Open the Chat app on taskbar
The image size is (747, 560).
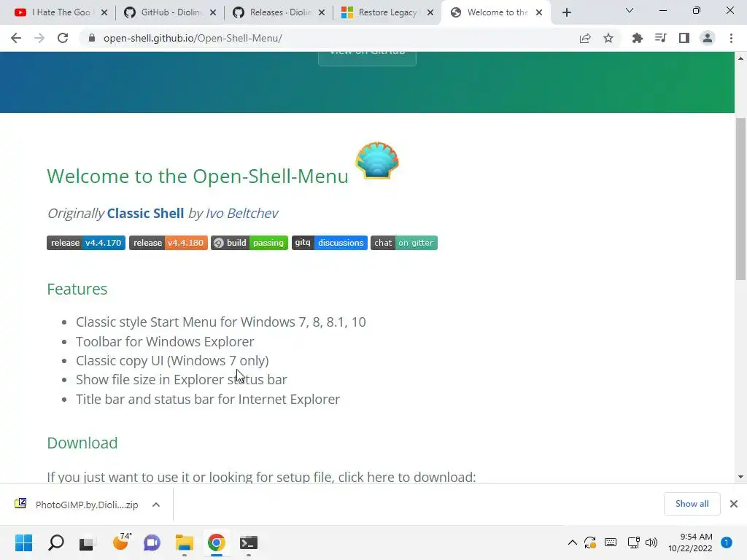click(x=152, y=542)
